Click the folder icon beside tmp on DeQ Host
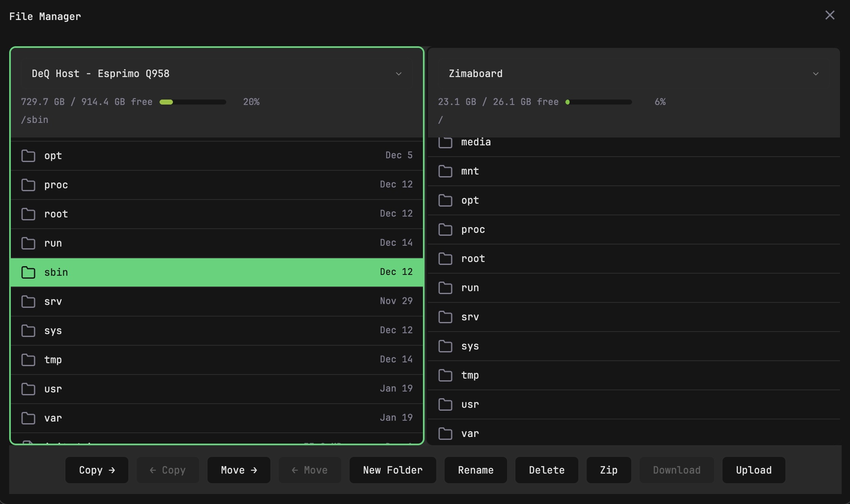850x504 pixels. tap(28, 360)
